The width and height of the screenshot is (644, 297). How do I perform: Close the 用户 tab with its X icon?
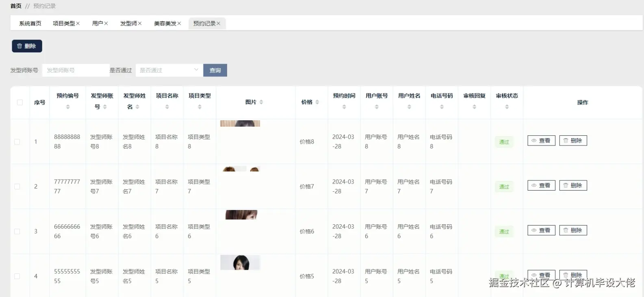tap(106, 24)
